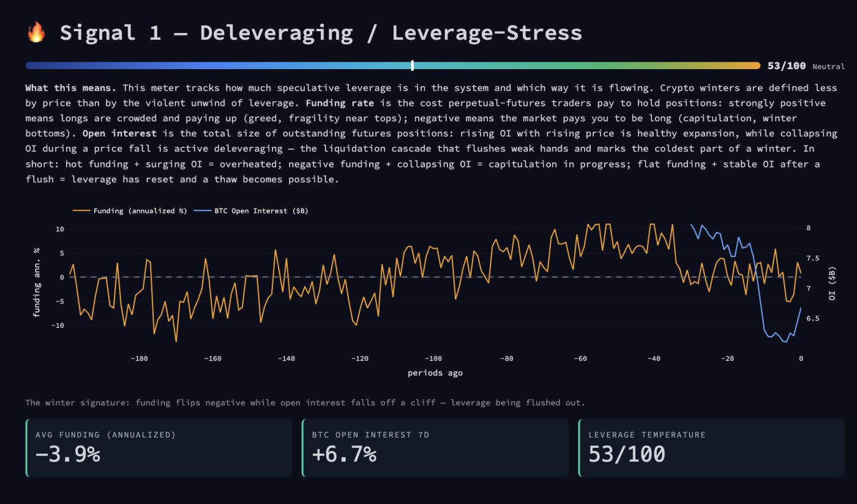This screenshot has width=857, height=504.
Task: Click the 53/100 value in temperature card
Action: (627, 454)
